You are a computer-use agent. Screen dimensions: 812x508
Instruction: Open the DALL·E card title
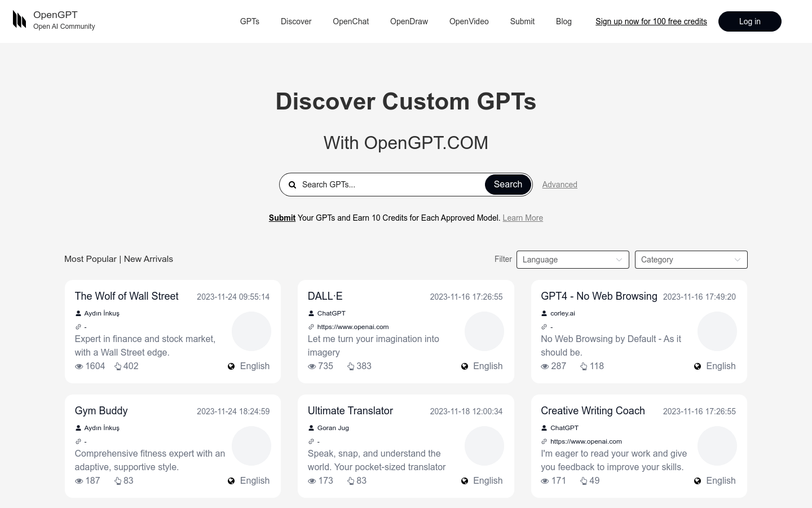point(325,296)
